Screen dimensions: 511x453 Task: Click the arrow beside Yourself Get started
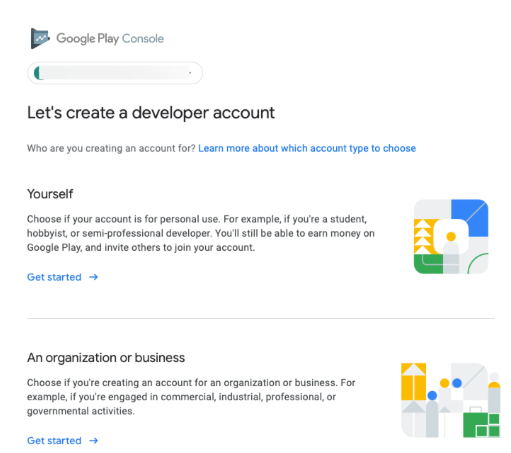coord(94,277)
